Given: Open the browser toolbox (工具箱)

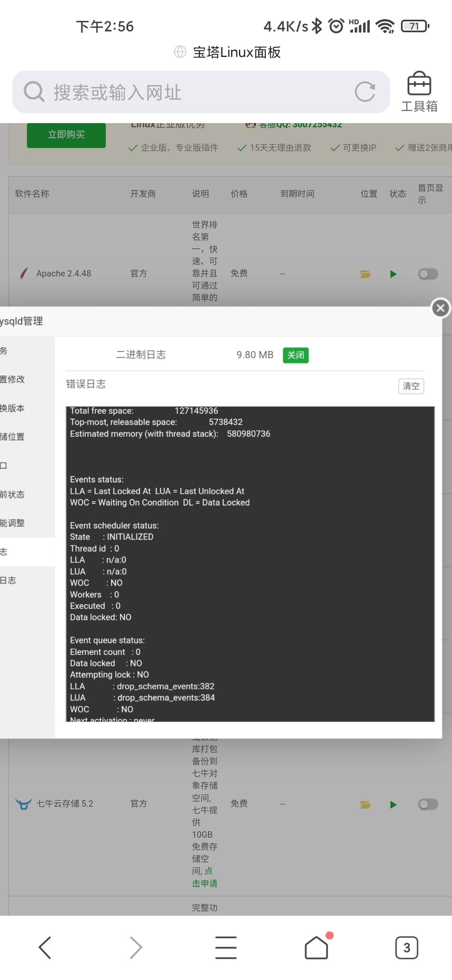Looking at the screenshot, I should [x=419, y=92].
